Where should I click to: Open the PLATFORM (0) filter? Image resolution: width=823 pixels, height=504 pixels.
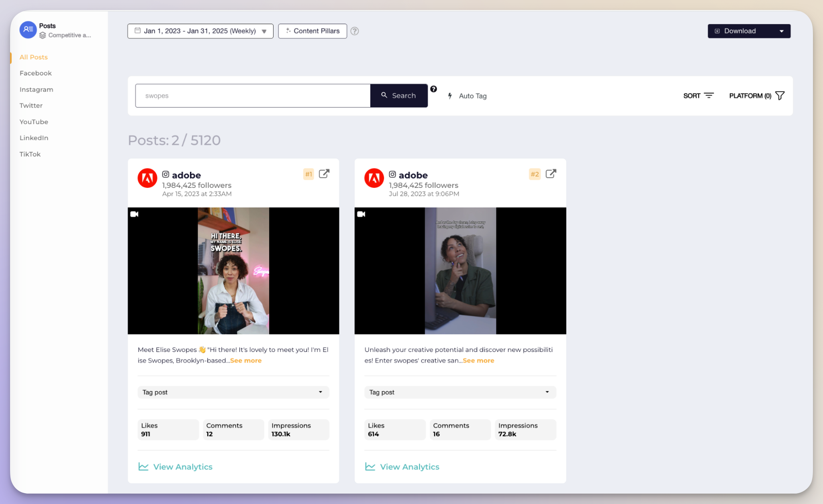pos(757,96)
